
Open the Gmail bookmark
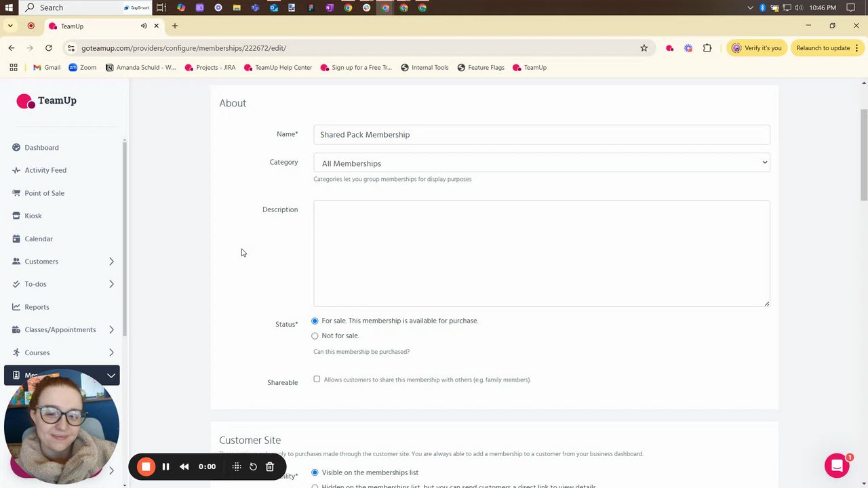(x=46, y=67)
